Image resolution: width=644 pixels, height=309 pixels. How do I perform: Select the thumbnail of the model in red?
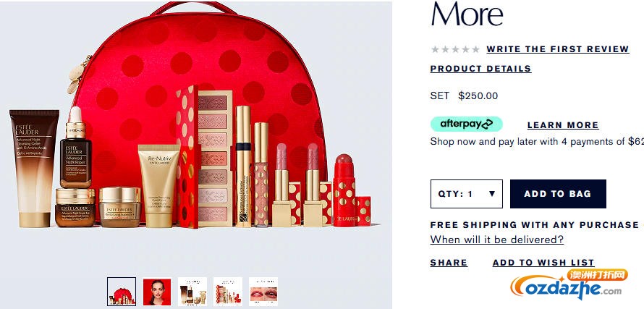pos(157,292)
